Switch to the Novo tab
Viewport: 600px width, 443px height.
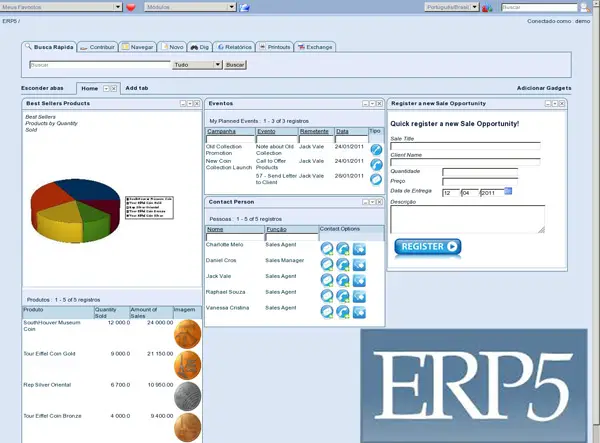point(172,47)
